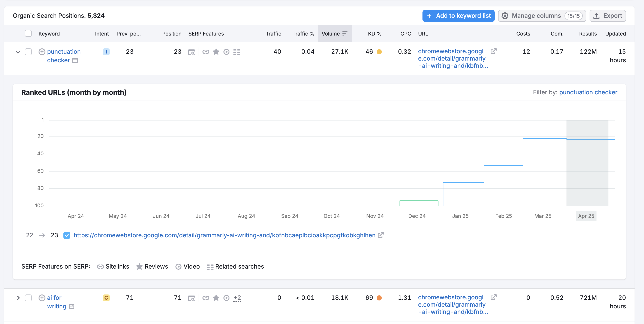Viewport: 644px width, 324px height.
Task: Open external link beside full chromewebstore URL
Action: [x=380, y=235]
